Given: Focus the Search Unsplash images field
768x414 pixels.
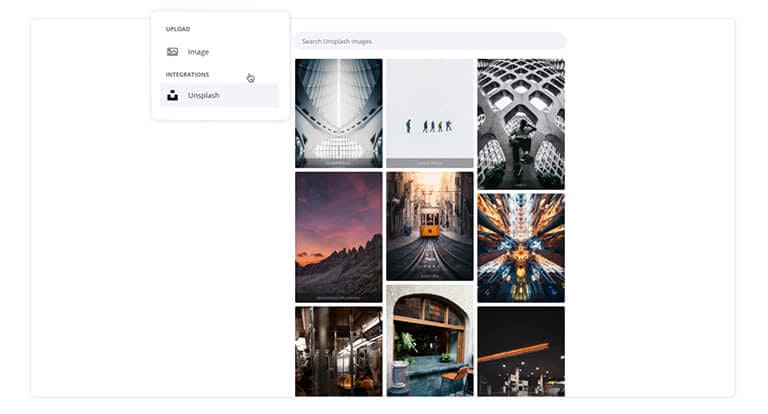Looking at the screenshot, I should point(430,41).
